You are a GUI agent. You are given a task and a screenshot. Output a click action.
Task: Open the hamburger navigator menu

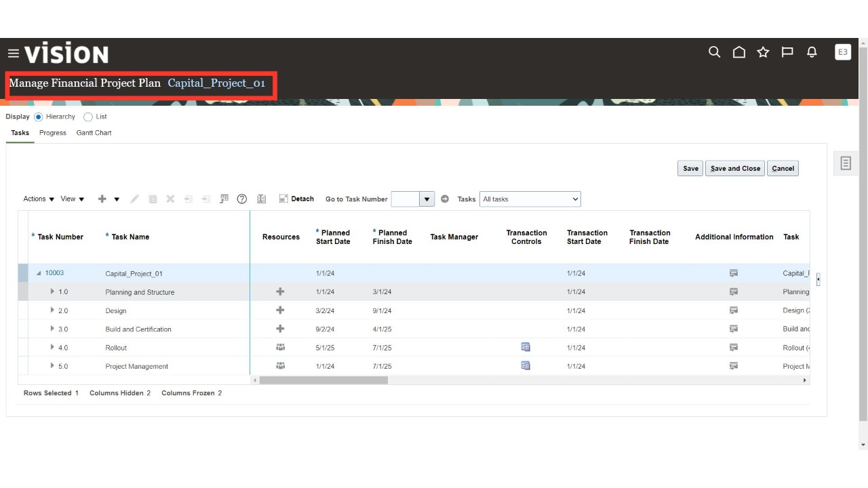tap(14, 54)
